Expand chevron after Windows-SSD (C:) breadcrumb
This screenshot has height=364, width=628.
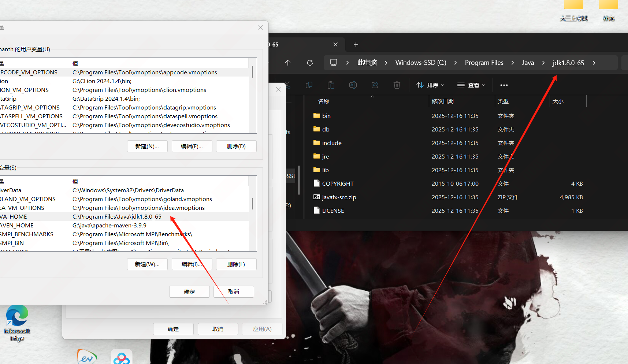point(456,63)
